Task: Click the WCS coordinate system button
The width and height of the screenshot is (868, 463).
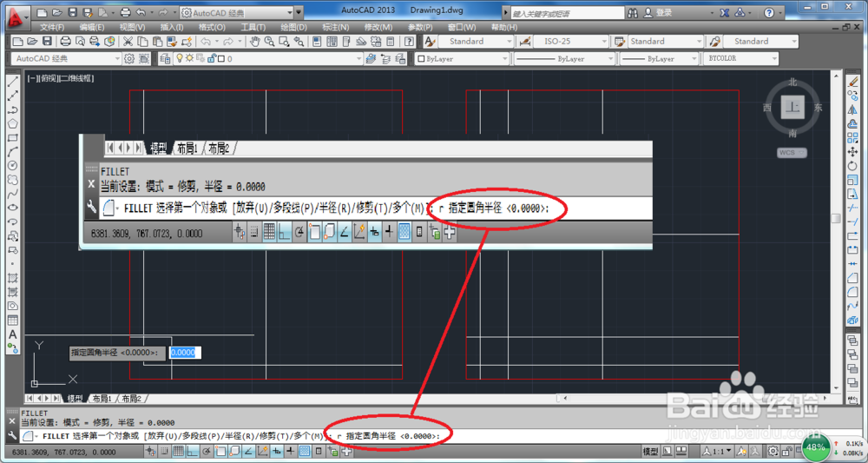Action: [x=792, y=152]
